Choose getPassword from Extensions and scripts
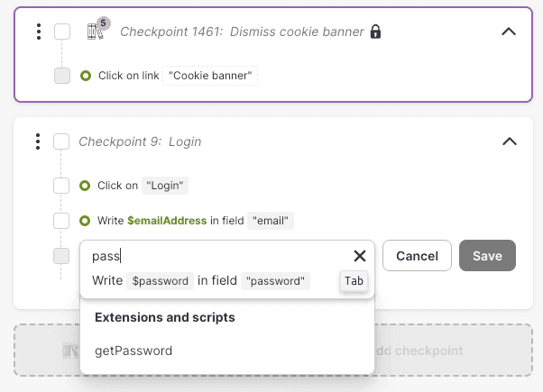543x392 pixels. pos(133,351)
